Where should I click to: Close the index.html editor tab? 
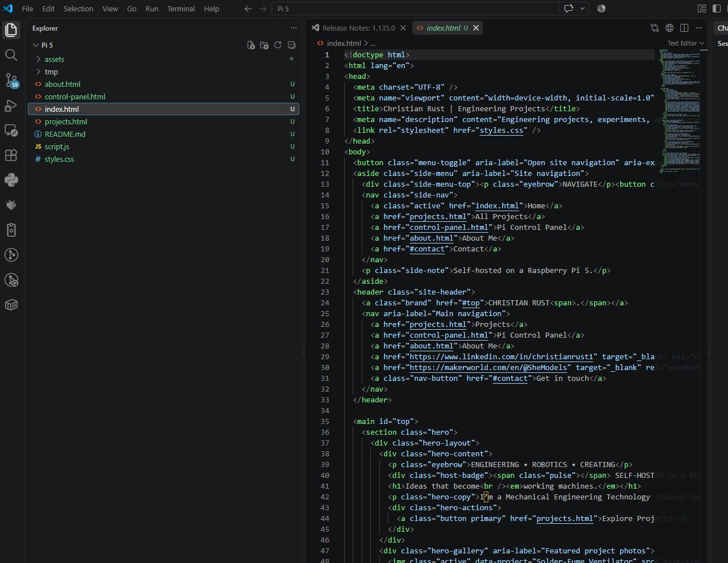click(x=476, y=28)
